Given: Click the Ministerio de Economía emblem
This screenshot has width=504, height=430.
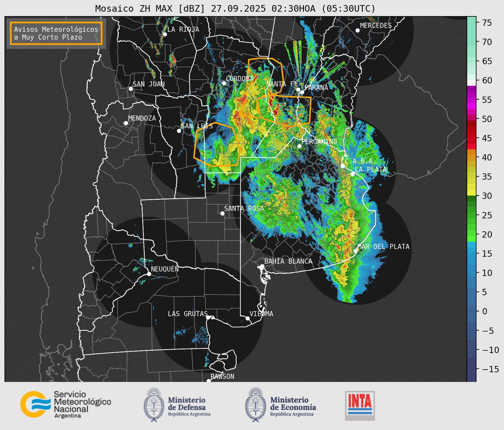Looking at the screenshot, I should point(255,405).
